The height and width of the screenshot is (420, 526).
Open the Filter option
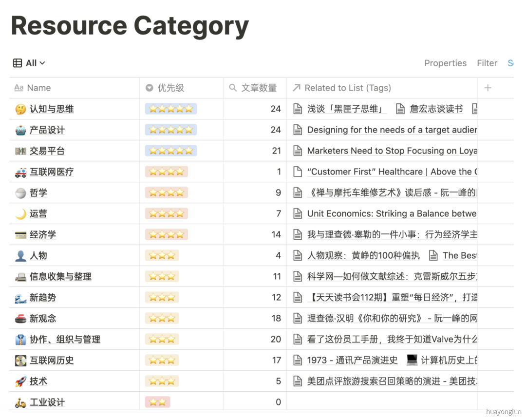[x=487, y=63]
